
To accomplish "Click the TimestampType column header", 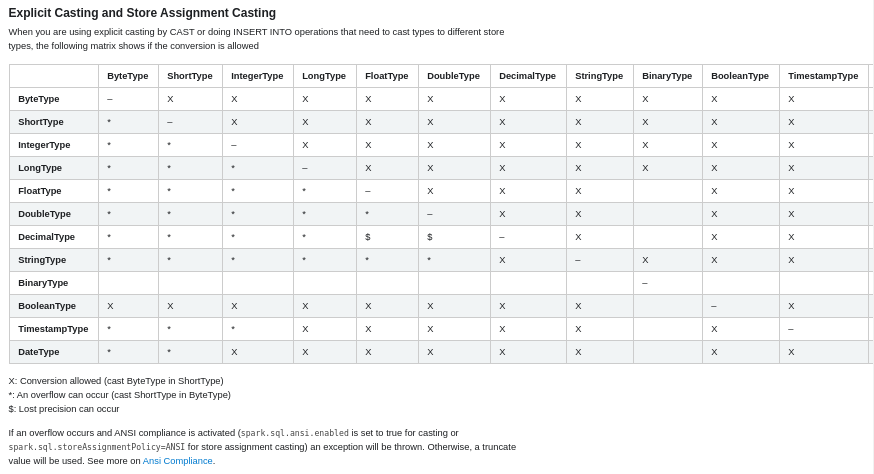I will pos(823,76).
